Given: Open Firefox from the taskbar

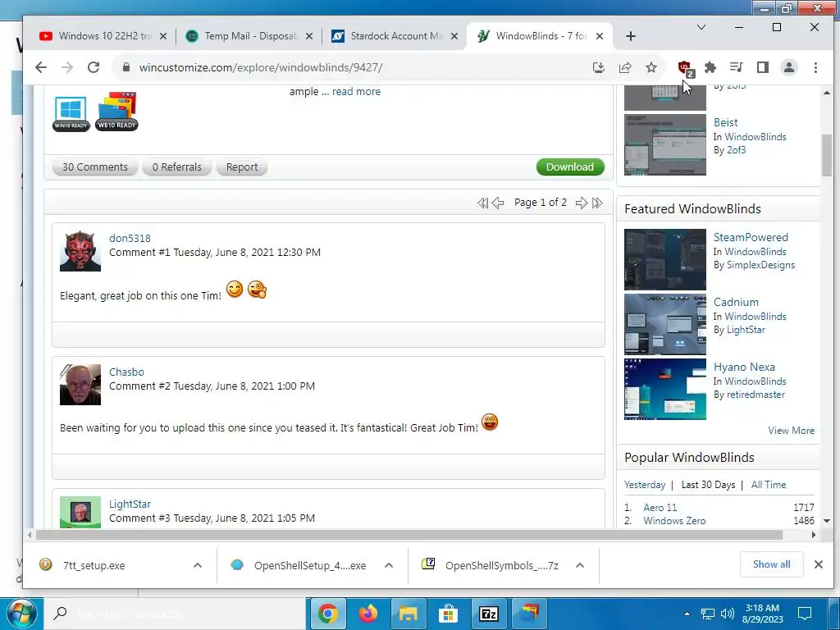Looking at the screenshot, I should pos(368,614).
